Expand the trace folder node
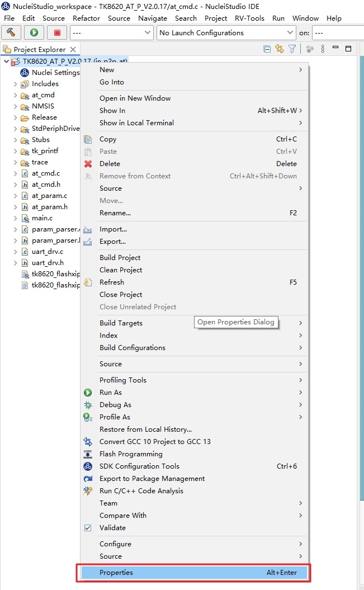Screen dimensions: 364x590 (16, 162)
